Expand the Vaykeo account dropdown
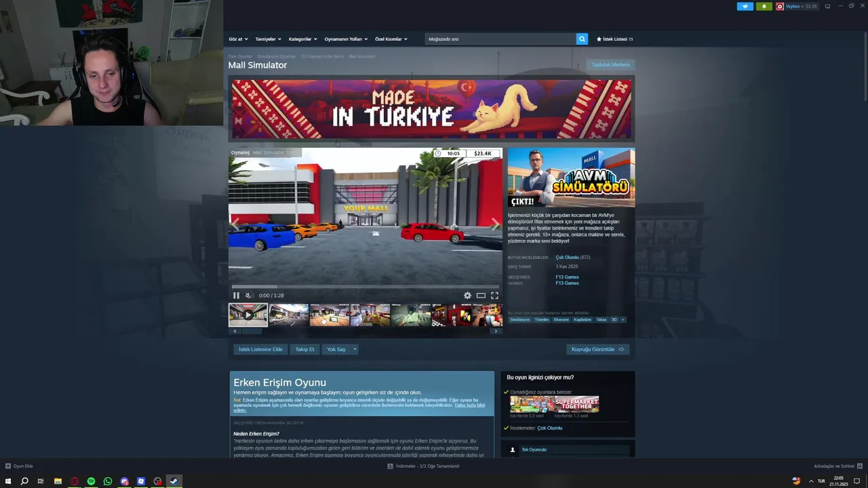The height and width of the screenshot is (488, 868). pyautogui.click(x=801, y=6)
